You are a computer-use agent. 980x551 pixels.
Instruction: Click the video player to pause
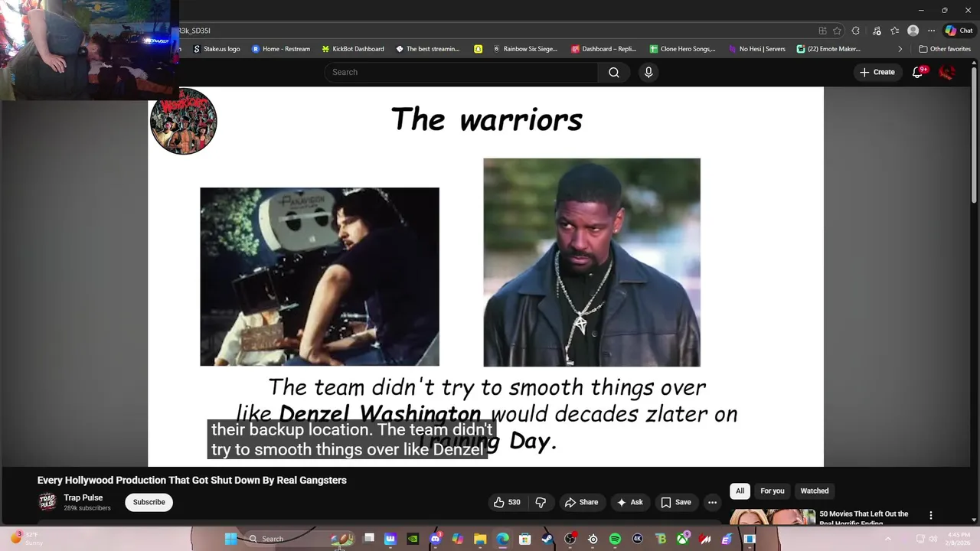(x=485, y=275)
